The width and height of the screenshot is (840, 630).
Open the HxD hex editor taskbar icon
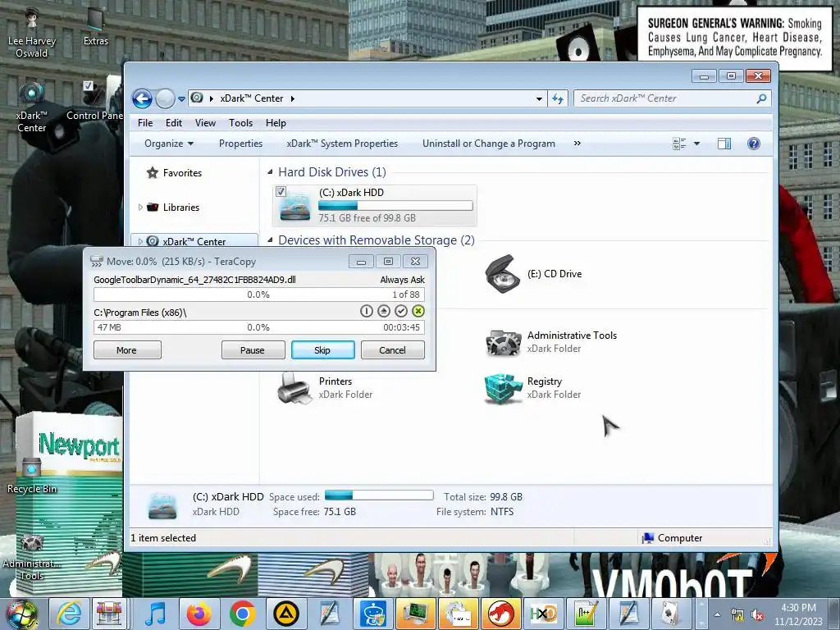(x=543, y=614)
